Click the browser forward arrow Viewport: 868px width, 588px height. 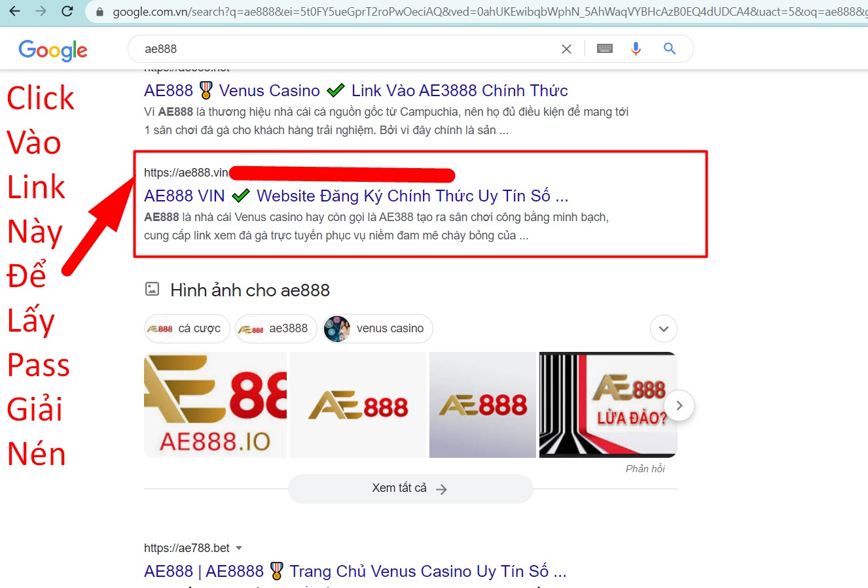[x=41, y=11]
